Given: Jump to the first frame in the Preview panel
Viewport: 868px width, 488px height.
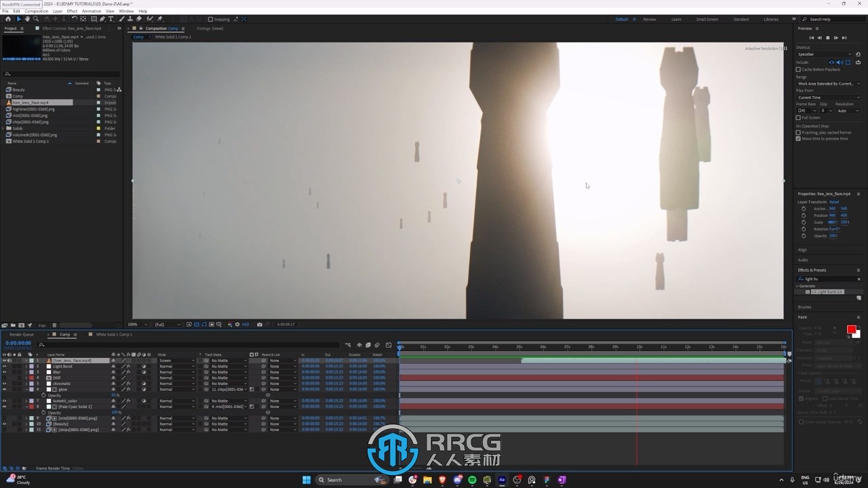Looking at the screenshot, I should [812, 38].
